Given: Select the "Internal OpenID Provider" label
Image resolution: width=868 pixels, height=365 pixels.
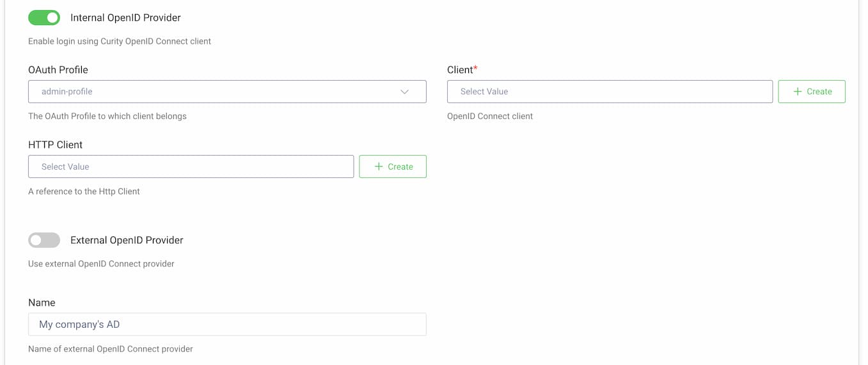Looking at the screenshot, I should tap(125, 18).
